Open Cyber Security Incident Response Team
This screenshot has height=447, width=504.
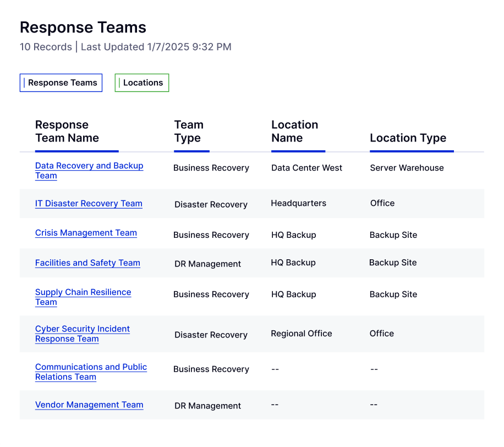click(83, 334)
